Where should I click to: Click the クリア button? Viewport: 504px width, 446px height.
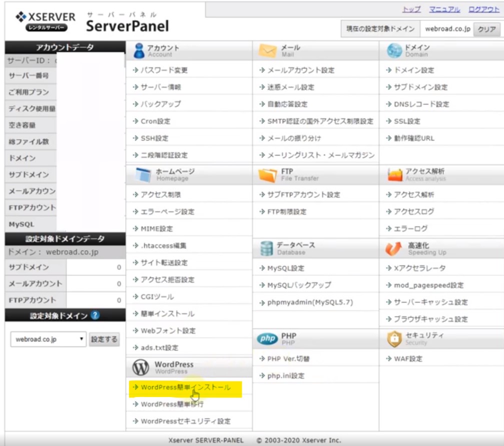486,29
